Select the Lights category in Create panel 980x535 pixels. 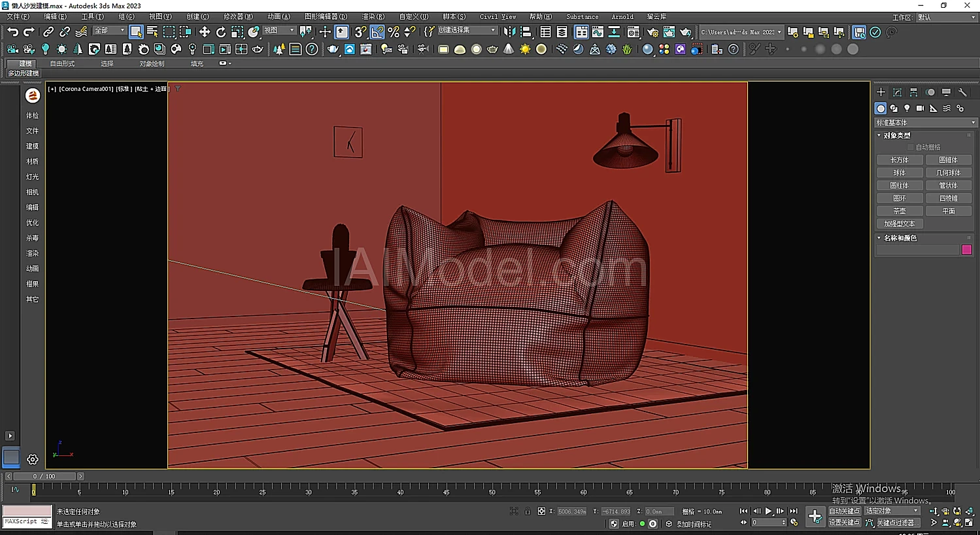click(907, 109)
